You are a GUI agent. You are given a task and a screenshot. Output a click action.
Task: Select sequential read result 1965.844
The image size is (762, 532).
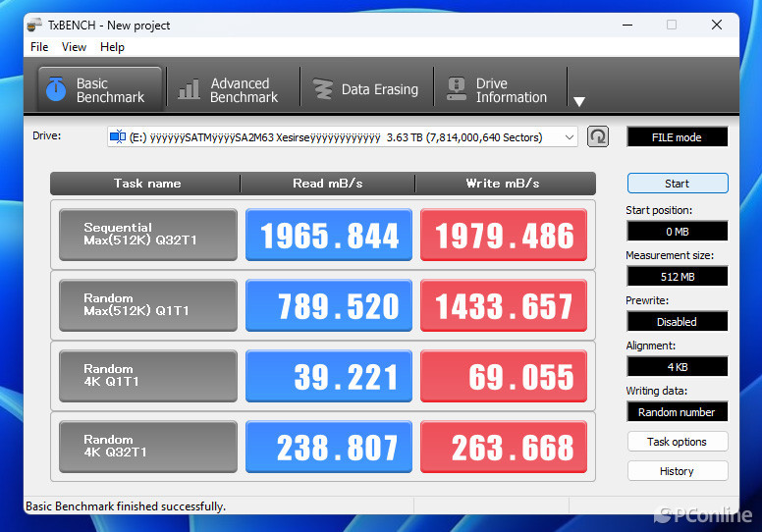329,235
